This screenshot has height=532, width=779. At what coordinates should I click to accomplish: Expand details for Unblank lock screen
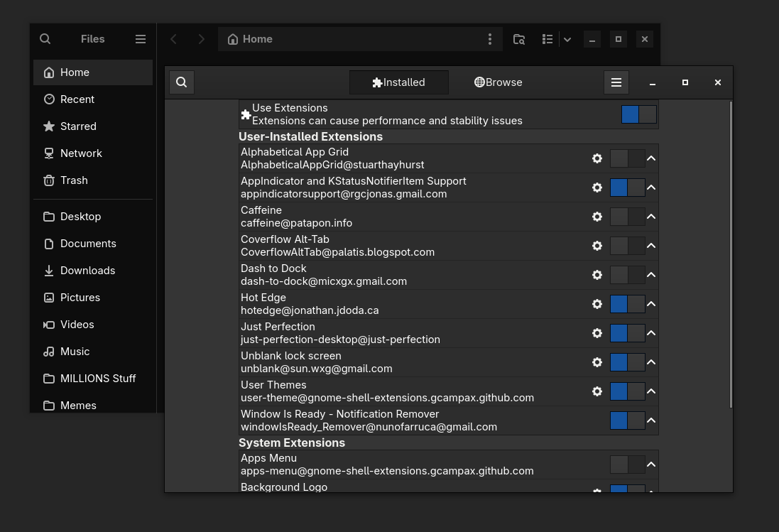[x=651, y=362]
